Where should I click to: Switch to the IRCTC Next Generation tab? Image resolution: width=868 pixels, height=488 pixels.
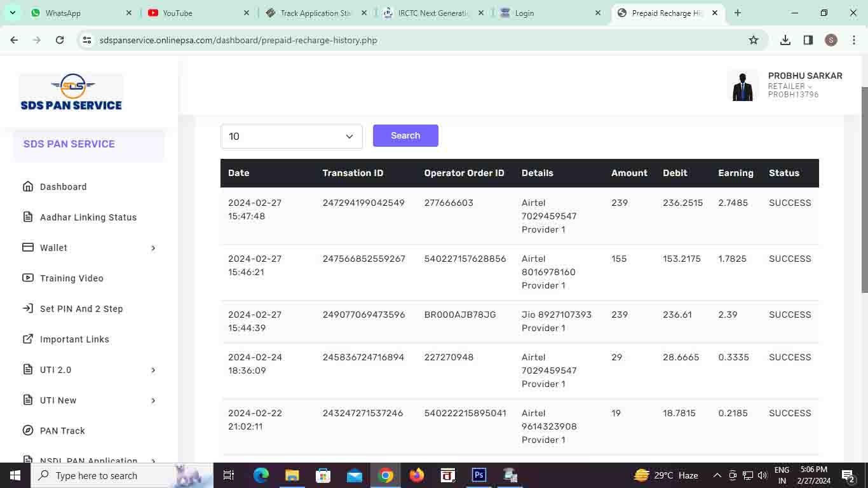pyautogui.click(x=433, y=13)
